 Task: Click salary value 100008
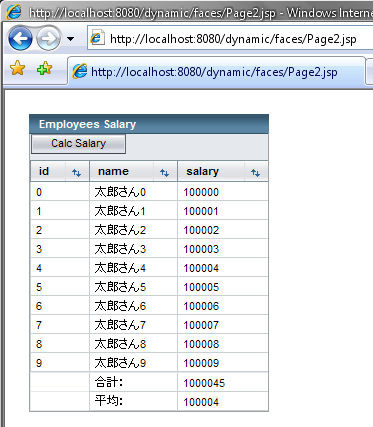[x=201, y=344]
